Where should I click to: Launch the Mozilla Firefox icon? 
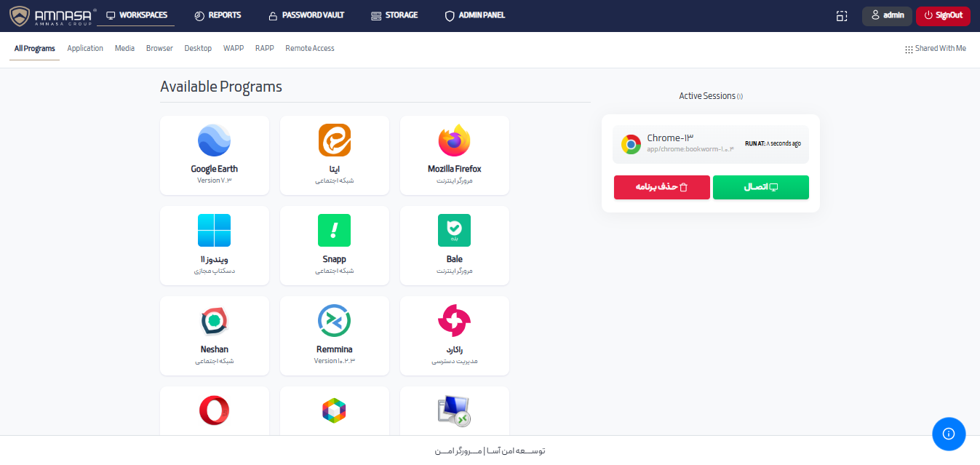point(455,140)
